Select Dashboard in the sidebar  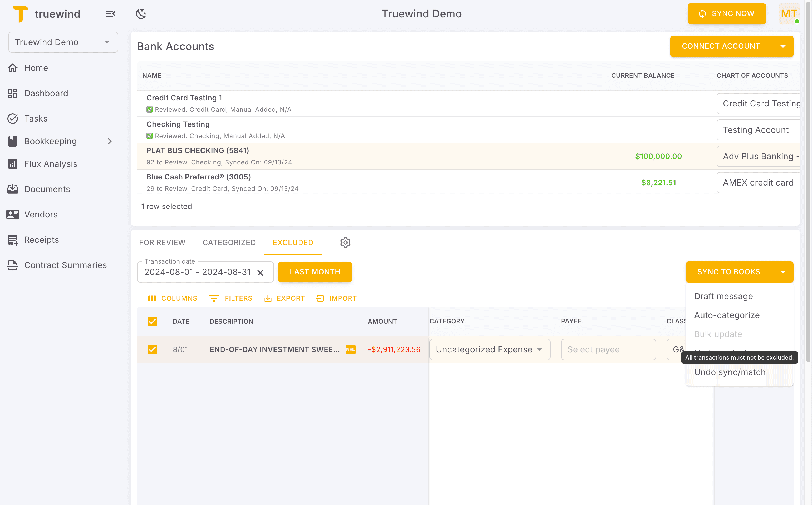[x=46, y=93]
